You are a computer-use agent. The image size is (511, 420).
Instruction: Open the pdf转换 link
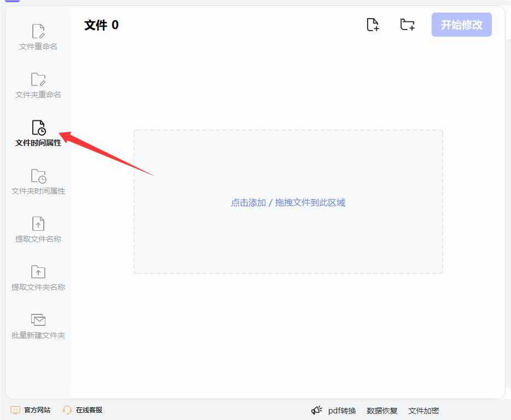(x=342, y=411)
